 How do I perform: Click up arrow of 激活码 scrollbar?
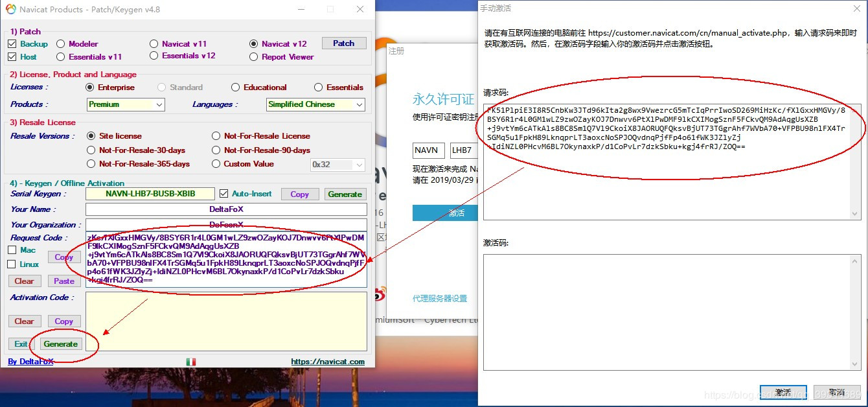[x=856, y=260]
